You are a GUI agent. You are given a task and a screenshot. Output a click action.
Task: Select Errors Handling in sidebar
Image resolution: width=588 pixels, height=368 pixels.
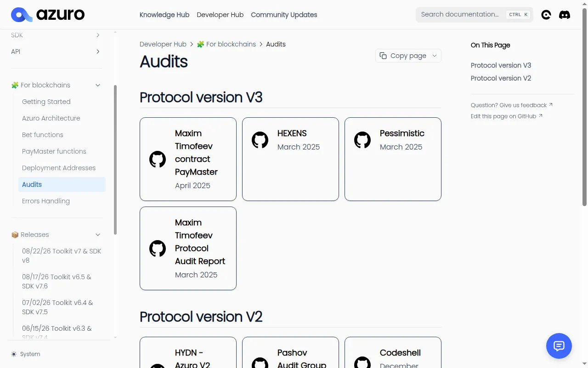[62, 201]
